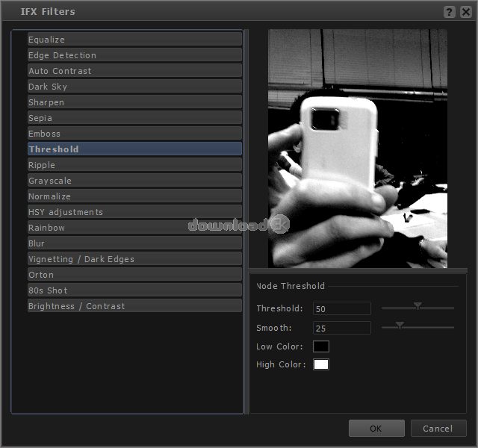This screenshot has width=478, height=448.
Task: Choose the Grayscale filter
Action: (134, 181)
